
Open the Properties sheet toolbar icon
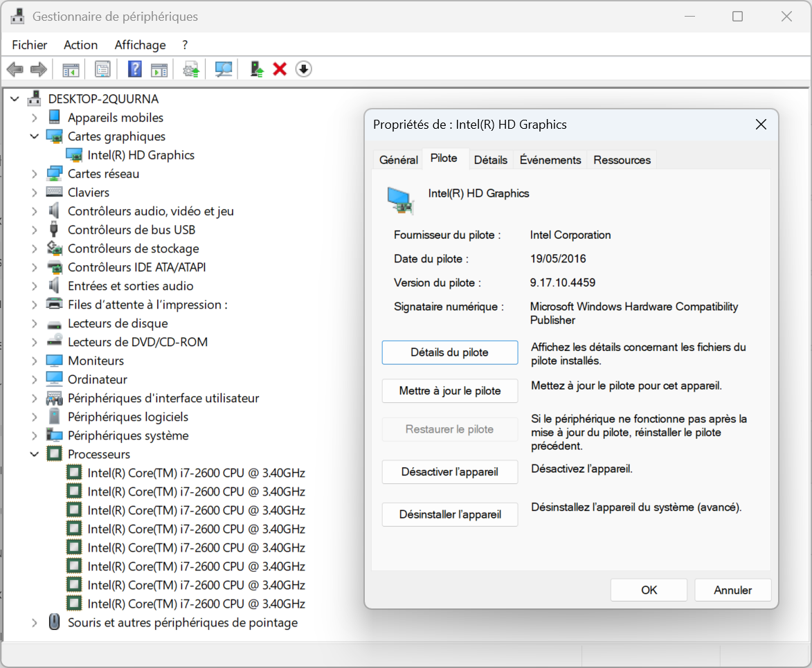pyautogui.click(x=102, y=69)
